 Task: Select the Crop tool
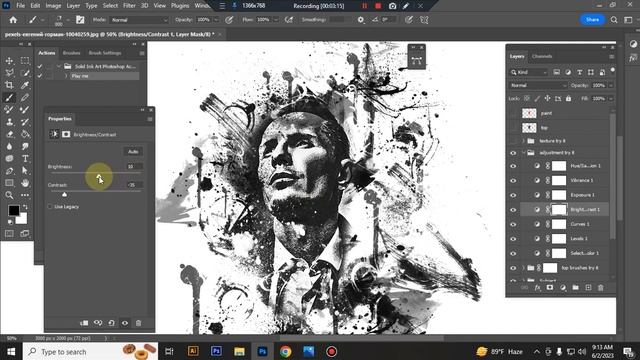tap(9, 85)
